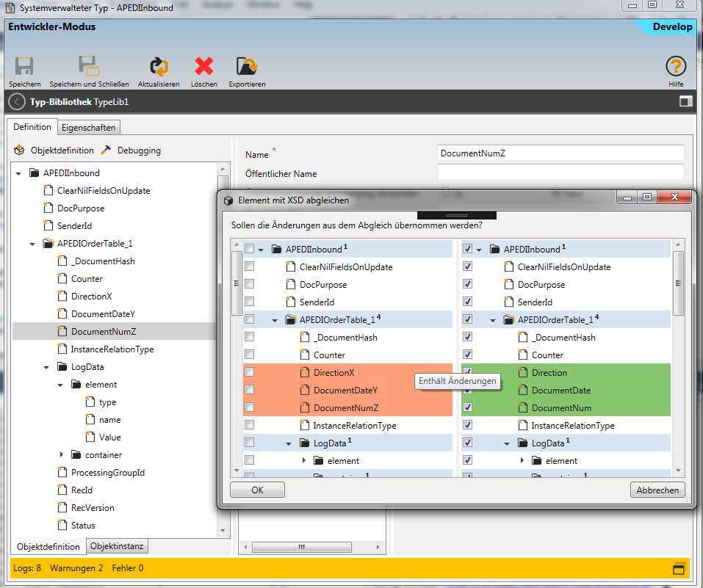The width and height of the screenshot is (703, 588).
Task: Click the Name input field
Action: coord(560,153)
